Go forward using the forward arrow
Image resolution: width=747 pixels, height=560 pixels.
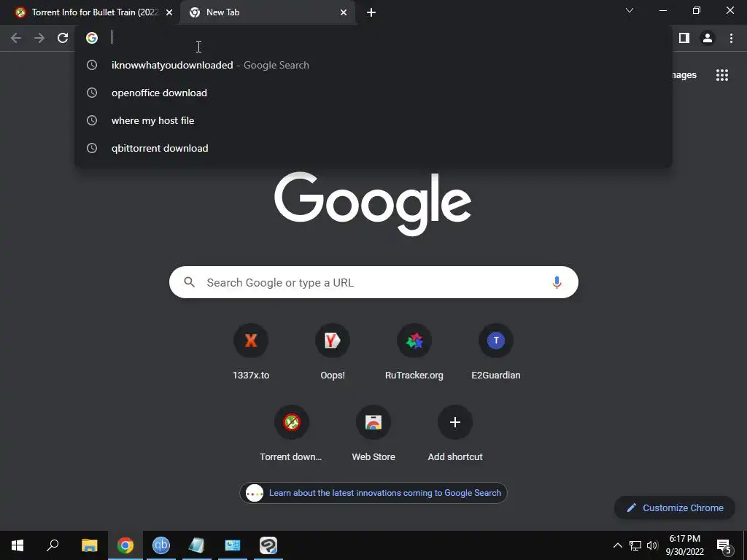coord(39,38)
